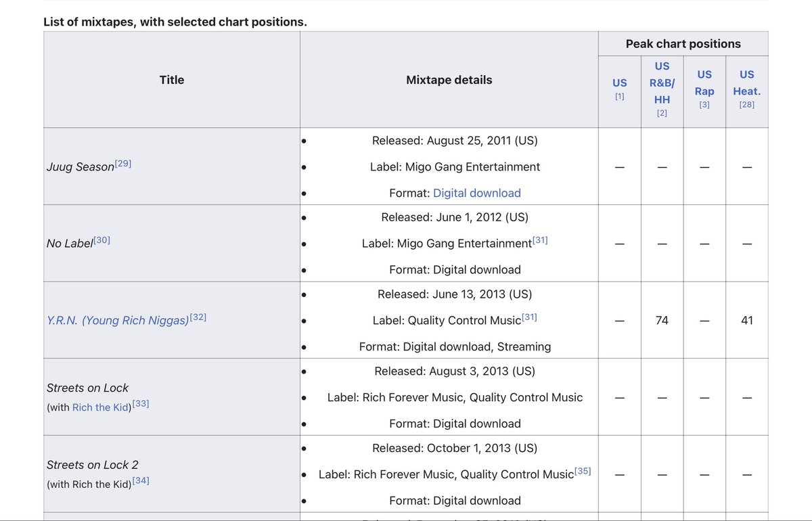Open citation [34] in Streets on Lock 2 row
The image size is (812, 521).
coord(141,480)
